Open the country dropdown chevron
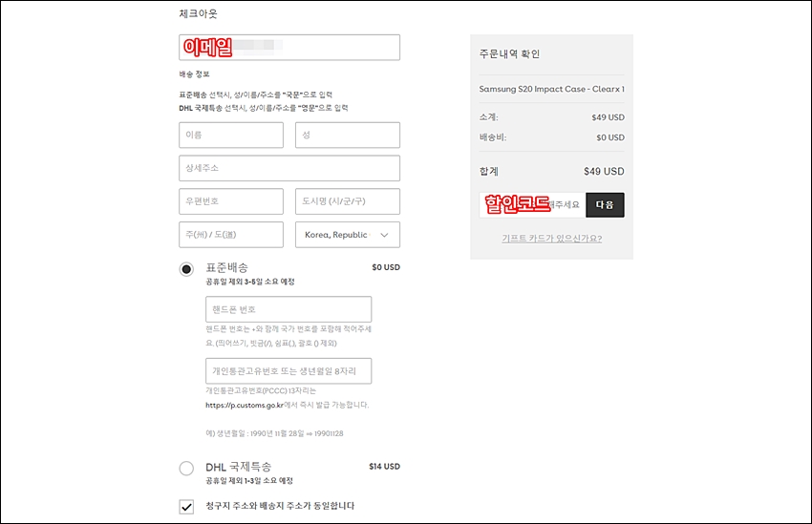The height and width of the screenshot is (524, 812). tap(384, 235)
